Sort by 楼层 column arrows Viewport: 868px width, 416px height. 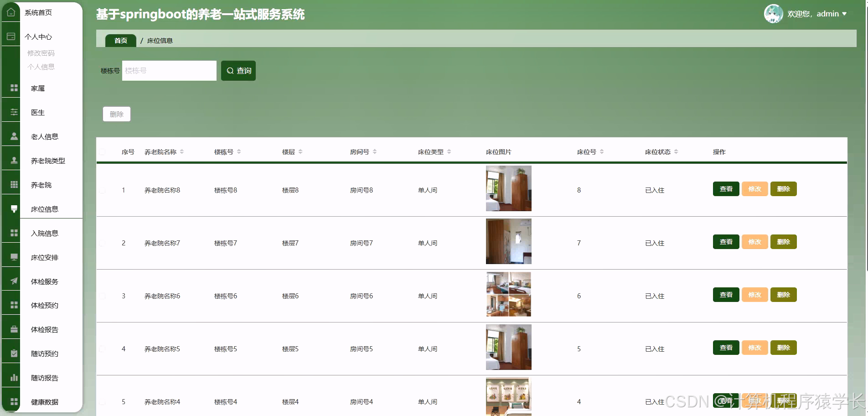(x=300, y=151)
